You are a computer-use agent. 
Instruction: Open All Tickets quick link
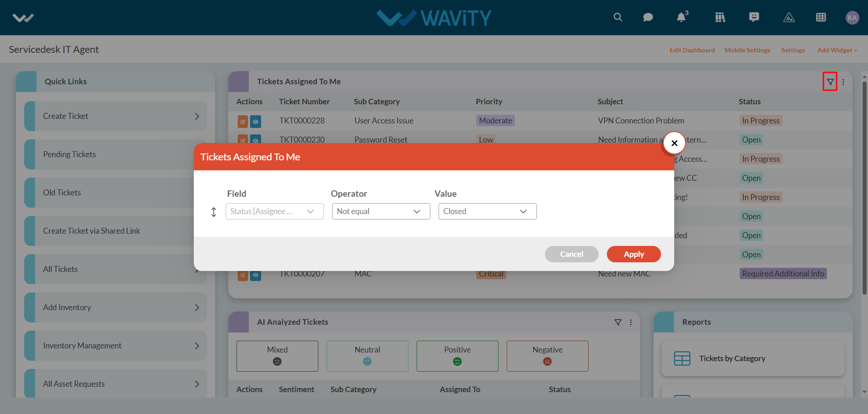point(116,269)
